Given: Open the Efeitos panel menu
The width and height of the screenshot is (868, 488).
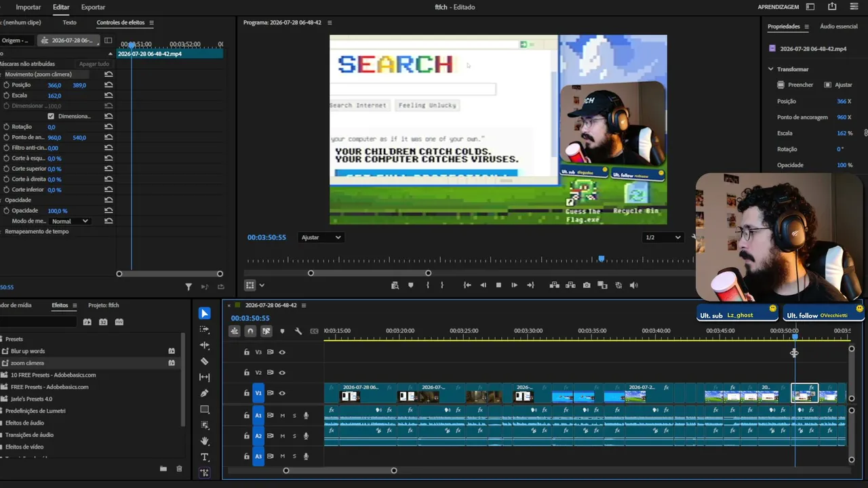Looking at the screenshot, I should pyautogui.click(x=75, y=305).
